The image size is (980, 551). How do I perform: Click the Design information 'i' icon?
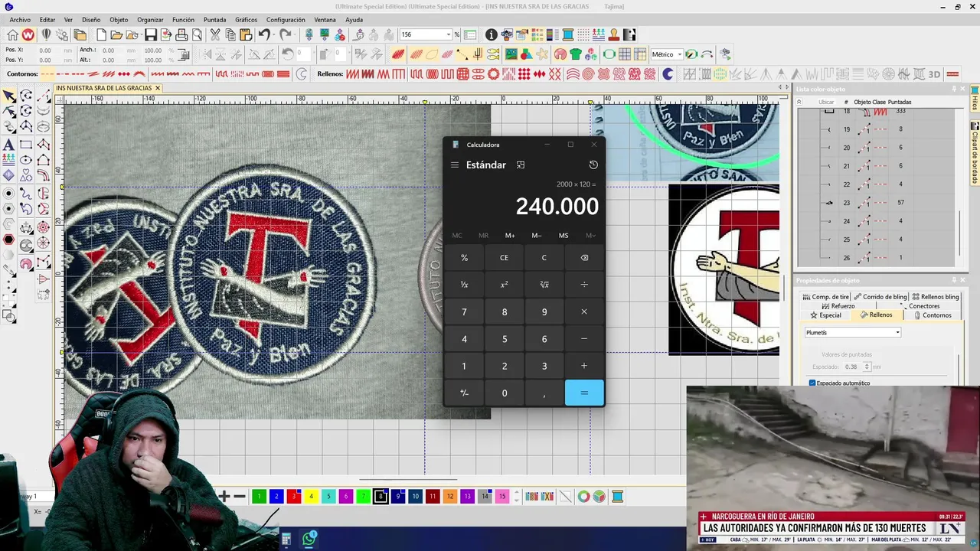(492, 34)
